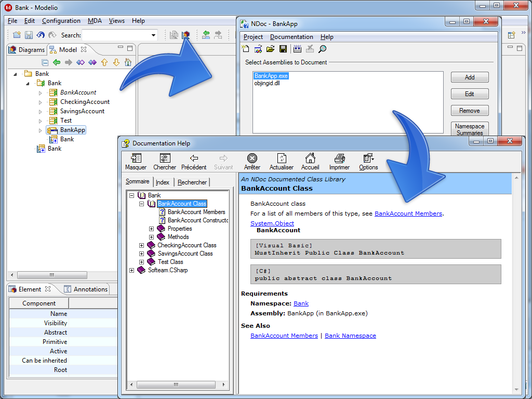Screen dimensions: 532x399
Task: Click Namespace Summaries button
Action: [x=470, y=129]
